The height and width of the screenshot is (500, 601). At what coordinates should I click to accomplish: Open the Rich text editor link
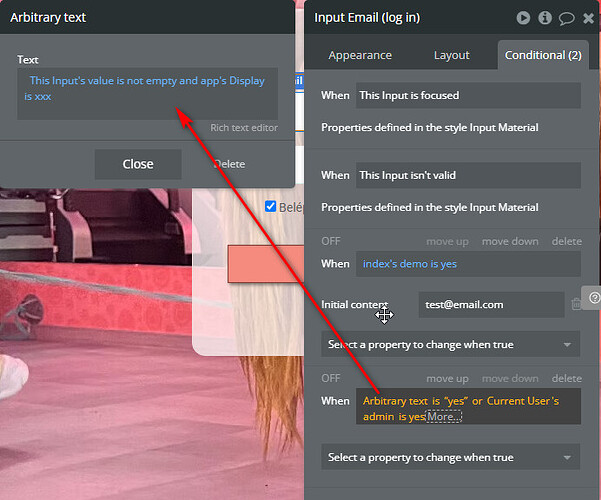(244, 128)
